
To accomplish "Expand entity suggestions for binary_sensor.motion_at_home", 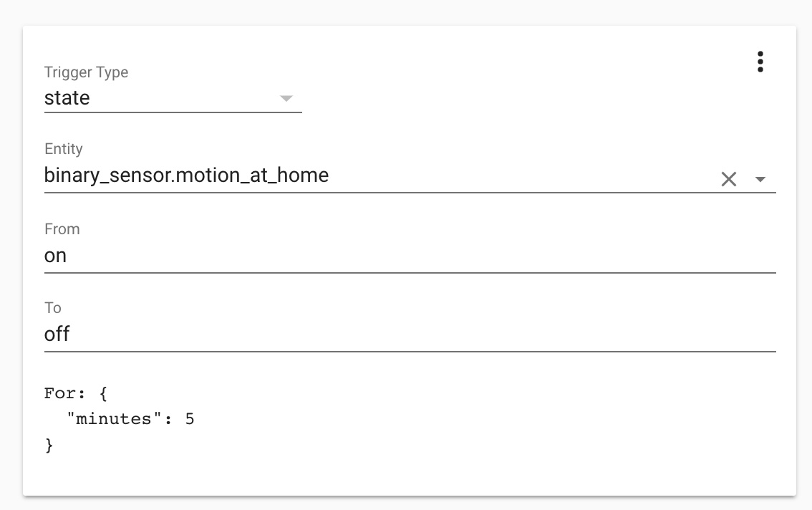I will pyautogui.click(x=760, y=179).
